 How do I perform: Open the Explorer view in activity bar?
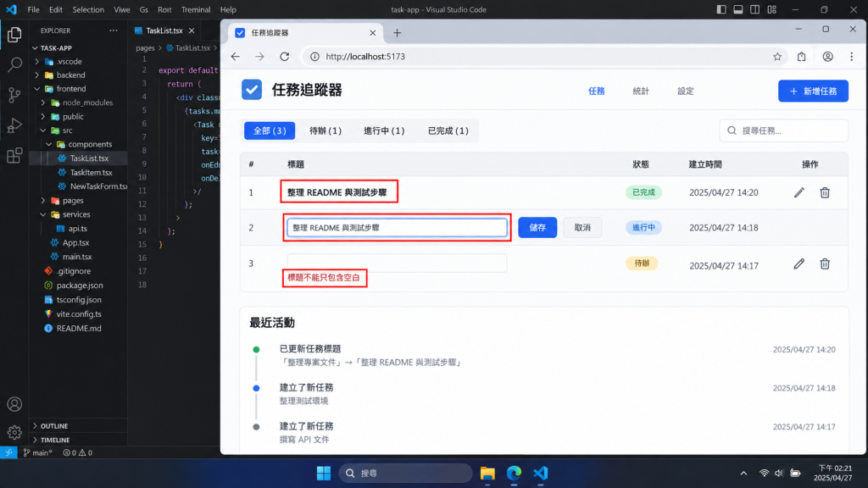pos(14,35)
